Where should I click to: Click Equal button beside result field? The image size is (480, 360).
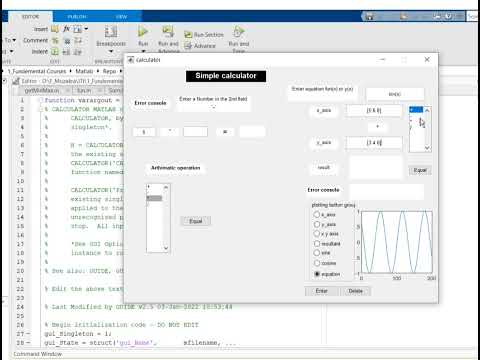pos(420,170)
